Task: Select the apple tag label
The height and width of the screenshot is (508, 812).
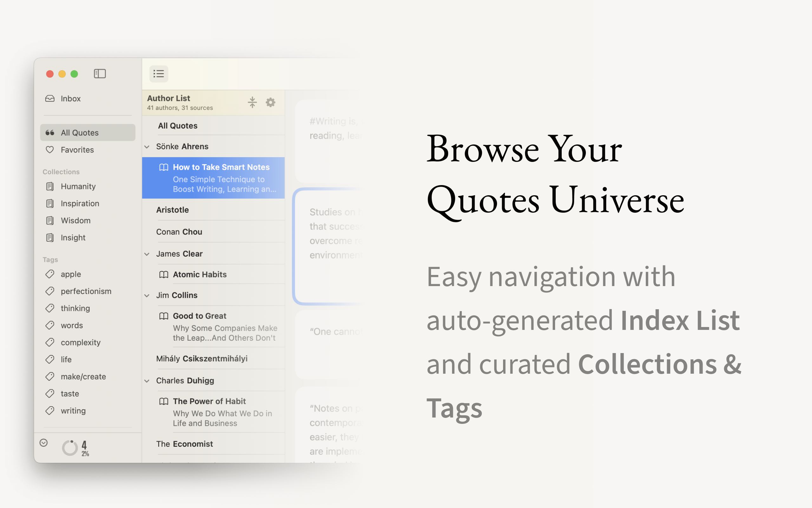Action: [71, 274]
